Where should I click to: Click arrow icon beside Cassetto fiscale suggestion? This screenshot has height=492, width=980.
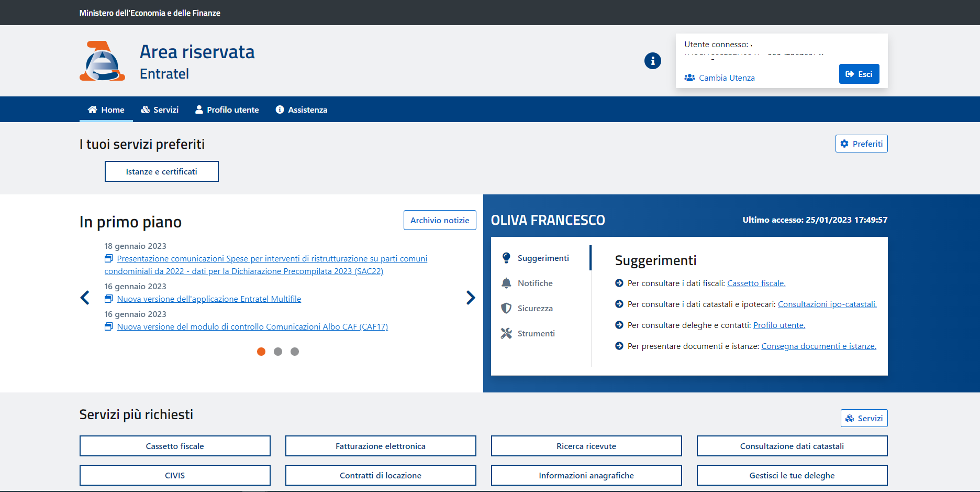(x=619, y=283)
